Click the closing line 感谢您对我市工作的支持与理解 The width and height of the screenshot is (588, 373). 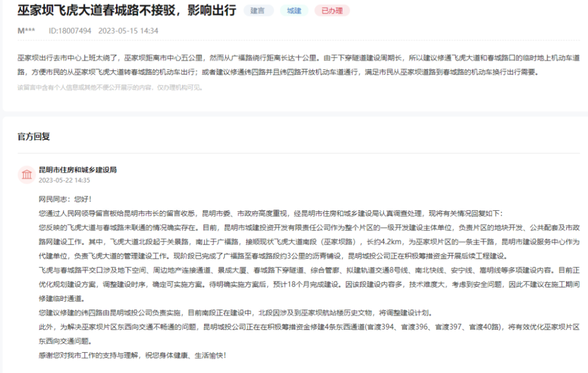[132, 355]
